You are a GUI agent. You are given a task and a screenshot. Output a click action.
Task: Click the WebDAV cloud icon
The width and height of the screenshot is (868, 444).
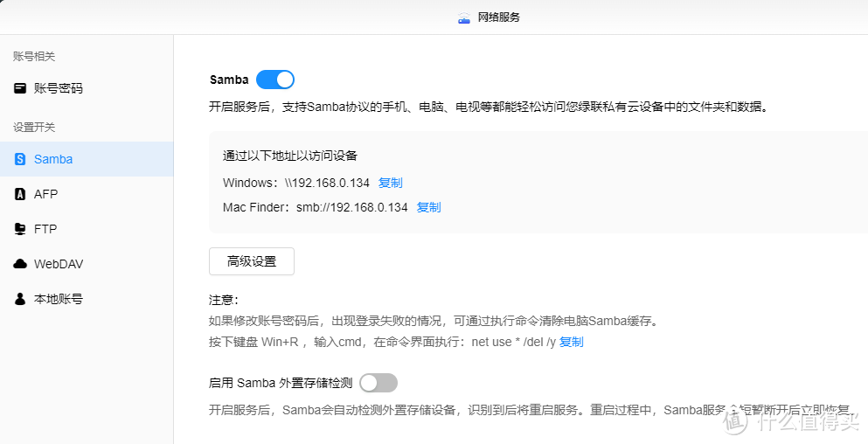click(x=20, y=264)
